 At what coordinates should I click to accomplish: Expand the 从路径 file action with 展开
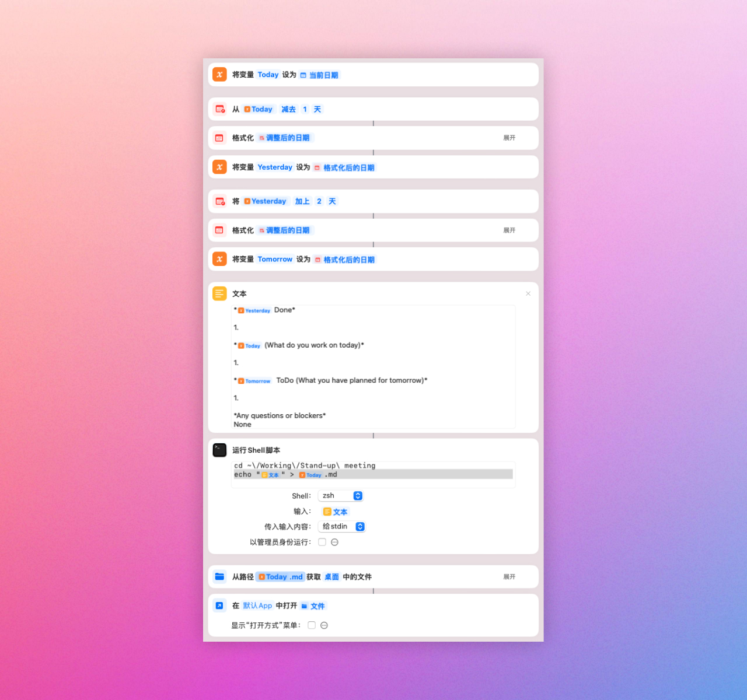509,577
